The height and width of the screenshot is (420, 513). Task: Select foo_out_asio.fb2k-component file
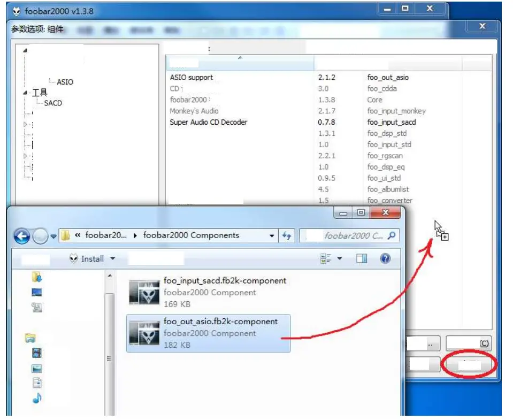[x=209, y=333]
